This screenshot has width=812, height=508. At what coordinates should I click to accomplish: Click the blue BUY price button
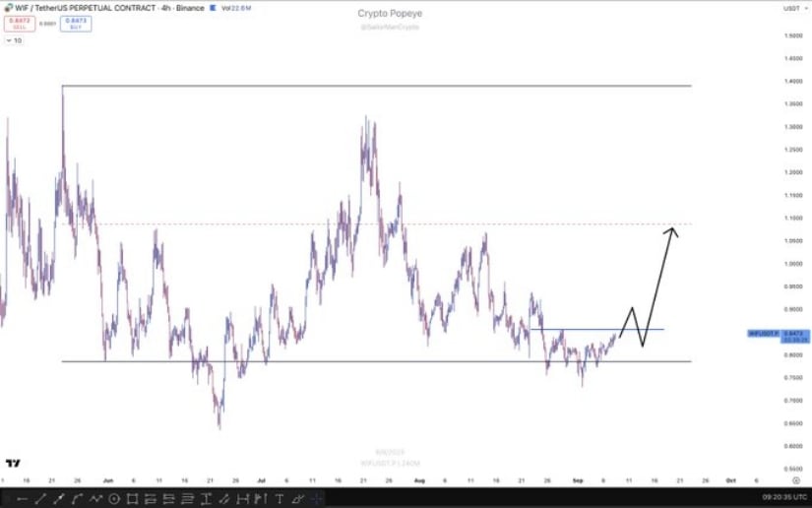coord(76,24)
